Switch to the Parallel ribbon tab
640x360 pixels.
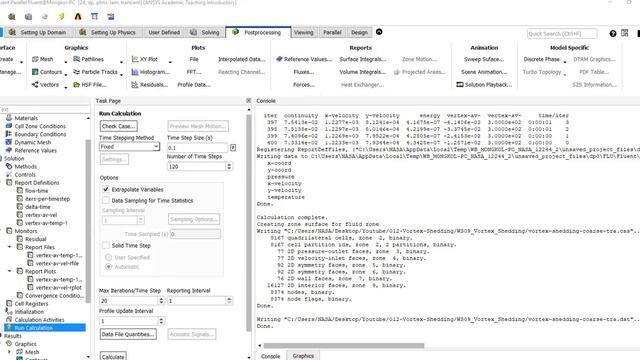click(332, 32)
